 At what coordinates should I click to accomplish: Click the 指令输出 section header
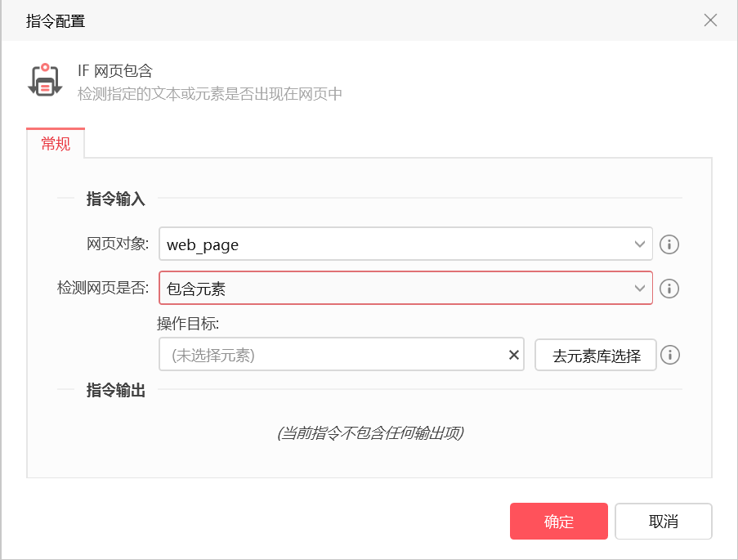116,391
